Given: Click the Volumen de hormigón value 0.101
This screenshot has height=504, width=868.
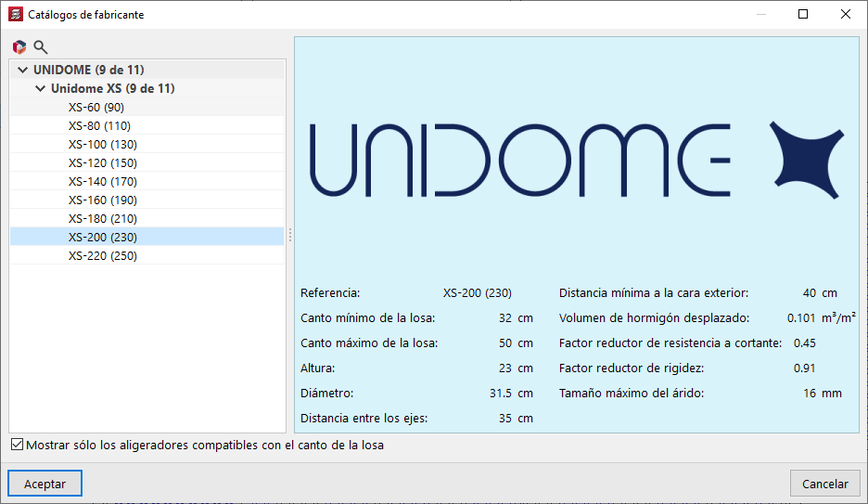Looking at the screenshot, I should click(801, 318).
